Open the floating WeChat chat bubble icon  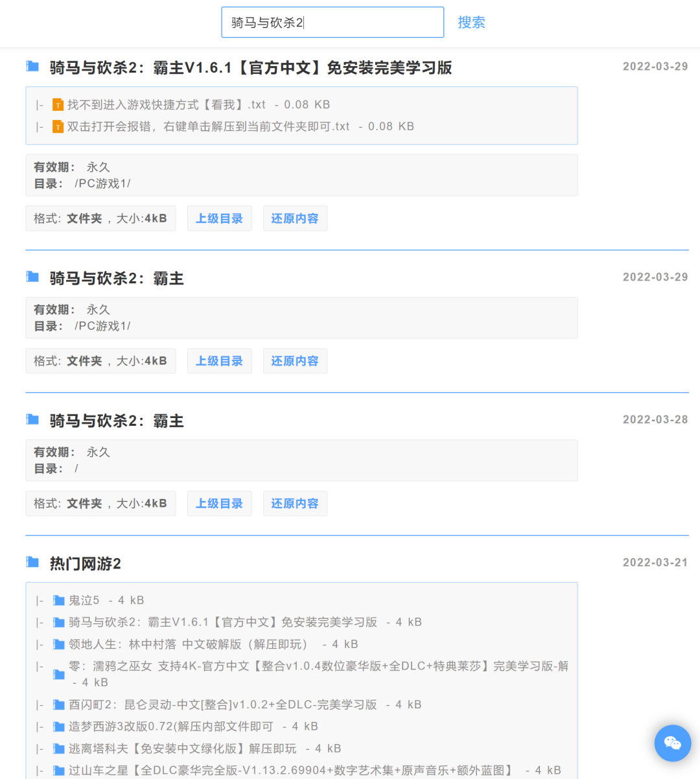click(x=673, y=743)
